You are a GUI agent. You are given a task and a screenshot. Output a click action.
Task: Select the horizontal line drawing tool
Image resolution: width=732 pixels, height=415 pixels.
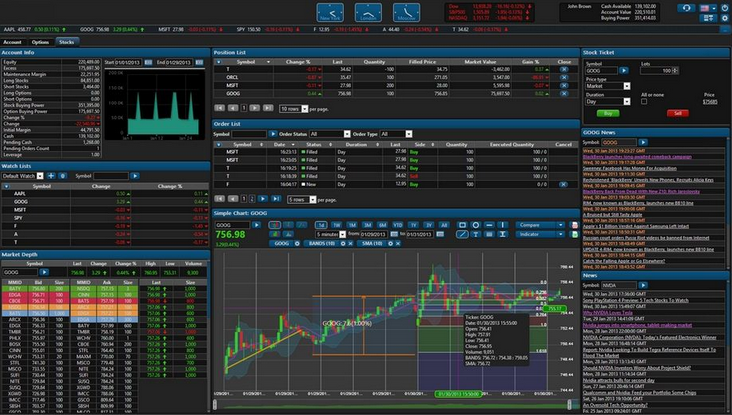(489, 225)
